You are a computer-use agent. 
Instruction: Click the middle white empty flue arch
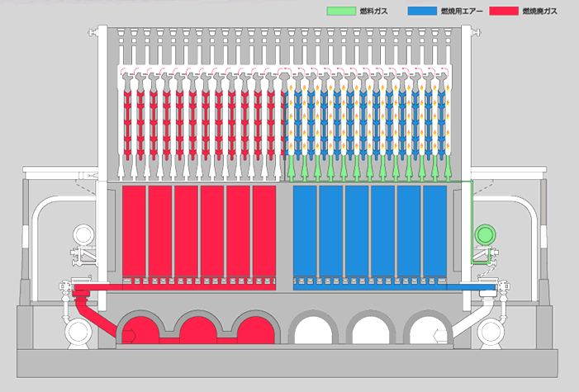click(x=371, y=329)
